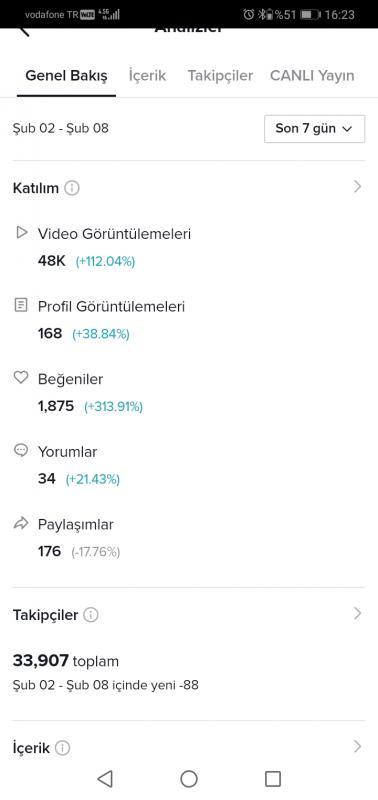The image size is (378, 800).
Task: Tap the Video Görüntülemeleri play icon
Action: [21, 233]
